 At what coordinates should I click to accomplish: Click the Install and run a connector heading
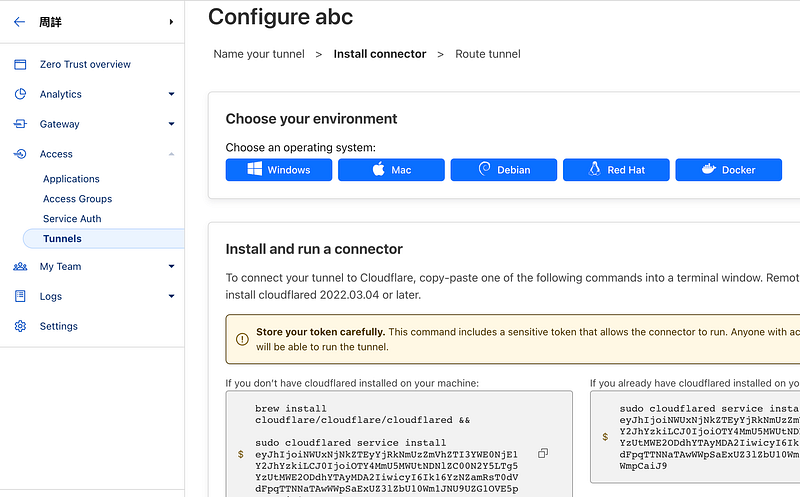[314, 249]
